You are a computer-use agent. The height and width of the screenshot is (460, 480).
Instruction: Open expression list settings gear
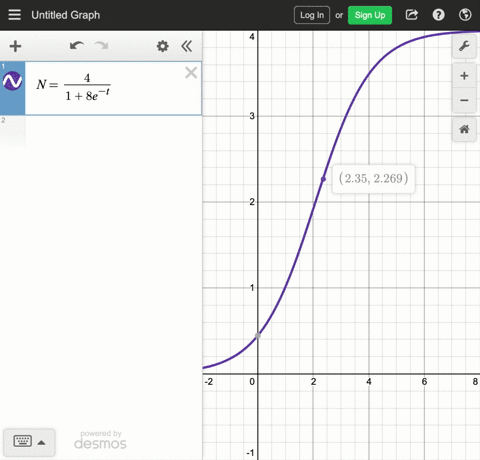tap(163, 46)
